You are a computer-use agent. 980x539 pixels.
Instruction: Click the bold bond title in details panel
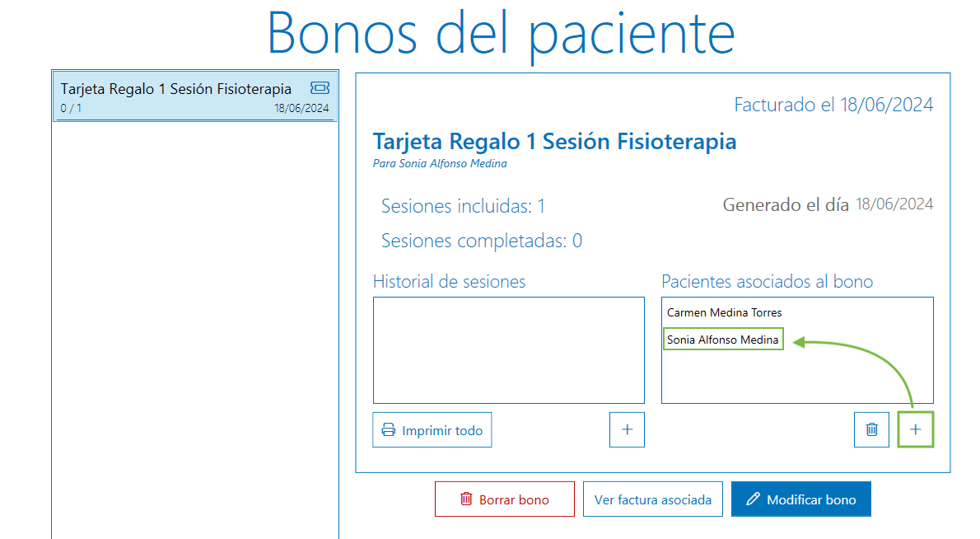click(x=554, y=142)
